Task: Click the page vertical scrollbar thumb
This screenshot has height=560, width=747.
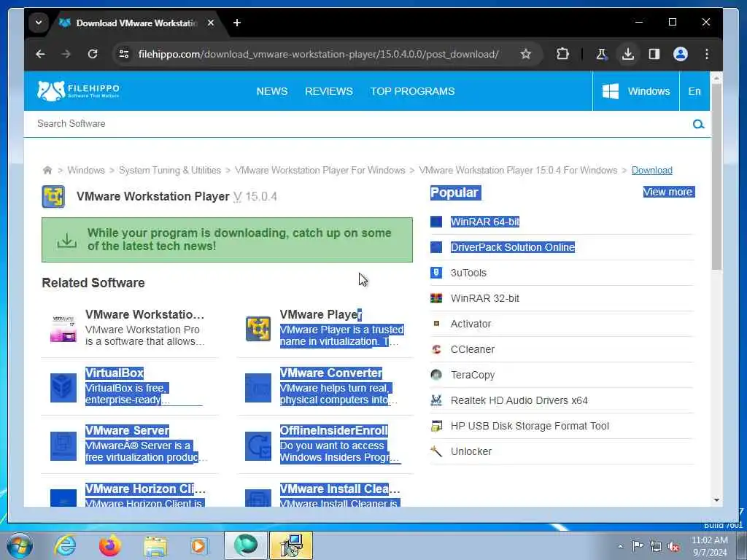Action: click(x=716, y=175)
